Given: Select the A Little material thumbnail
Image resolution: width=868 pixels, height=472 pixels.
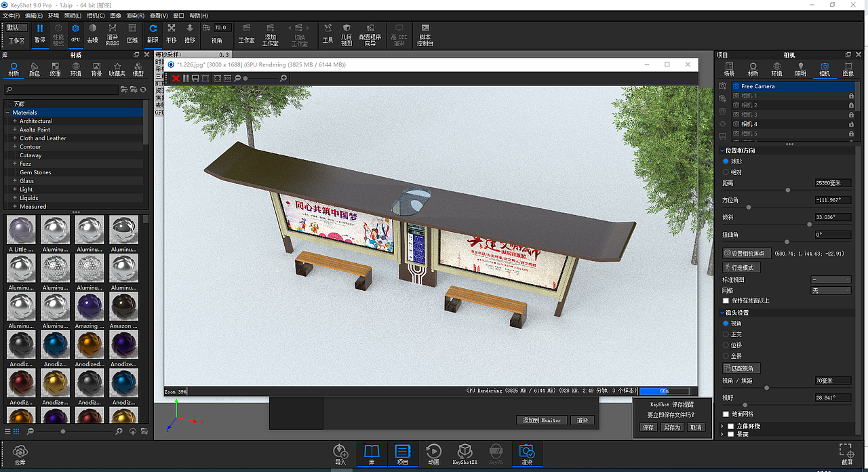Looking at the screenshot, I should 21,230.
